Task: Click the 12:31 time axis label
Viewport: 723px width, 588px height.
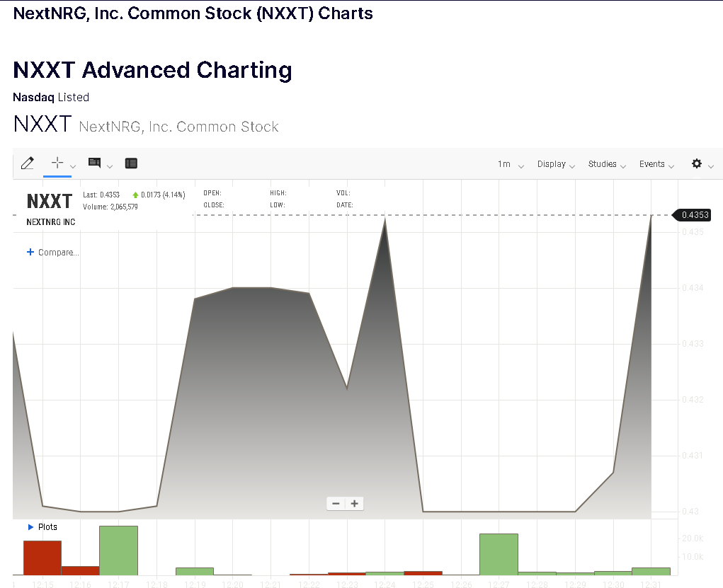Action: coord(651,584)
